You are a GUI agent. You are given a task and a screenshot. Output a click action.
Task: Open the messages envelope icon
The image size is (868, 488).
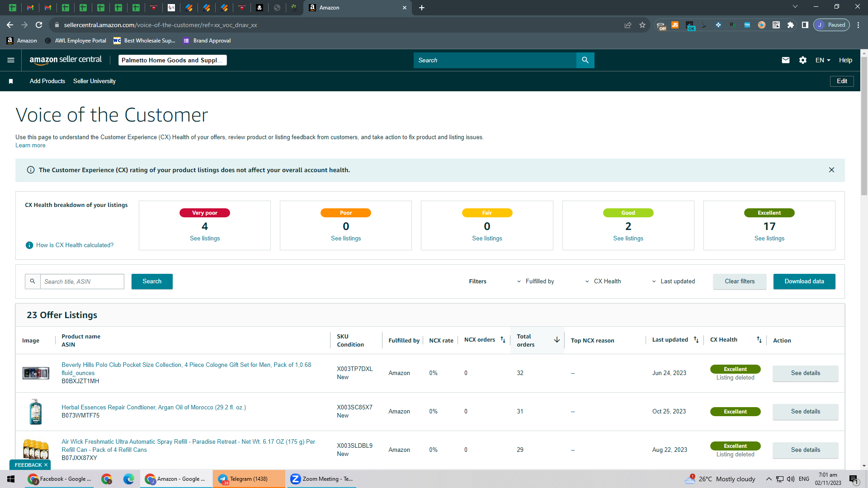point(786,60)
